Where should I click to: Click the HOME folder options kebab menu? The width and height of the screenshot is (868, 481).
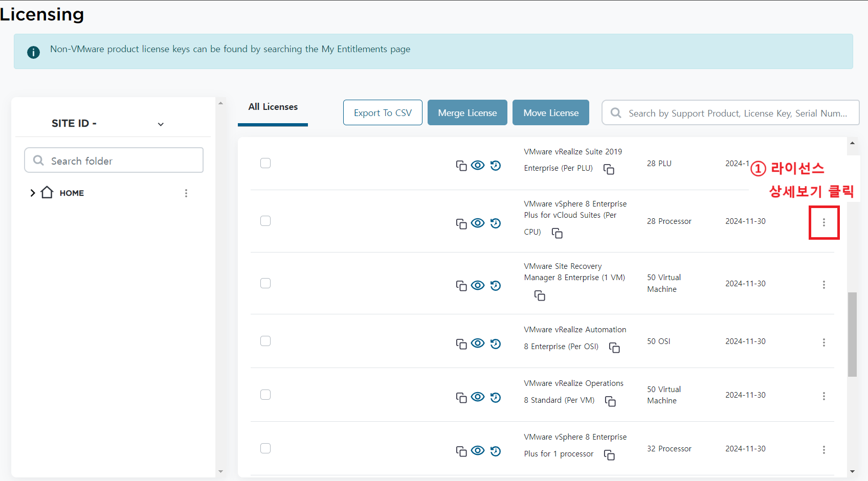click(x=186, y=193)
